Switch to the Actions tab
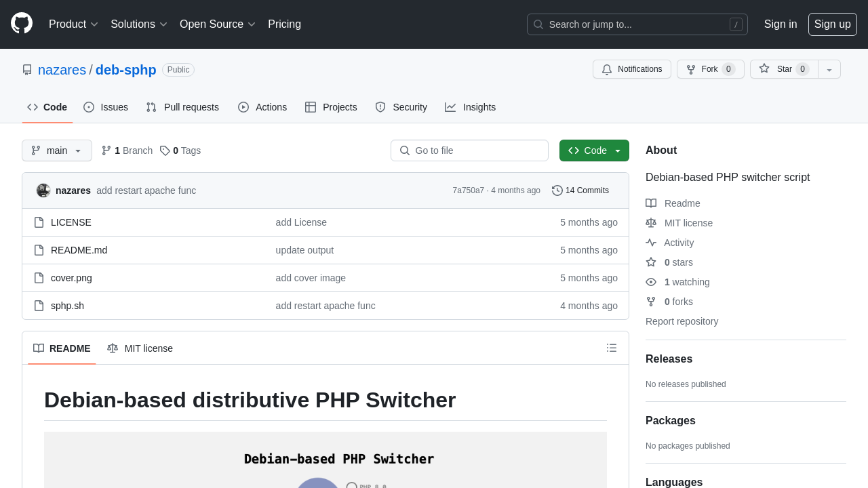This screenshot has height=488, width=868. 262,107
